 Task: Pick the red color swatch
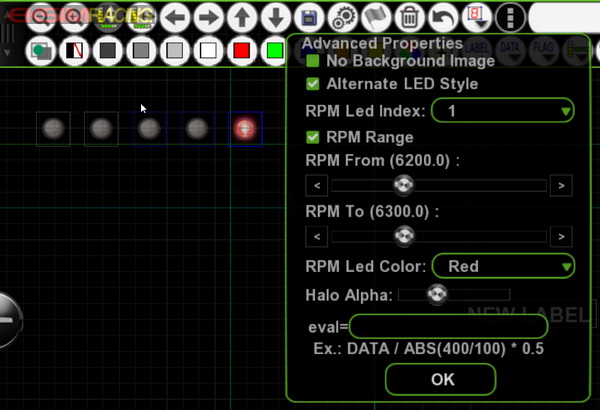point(242,51)
